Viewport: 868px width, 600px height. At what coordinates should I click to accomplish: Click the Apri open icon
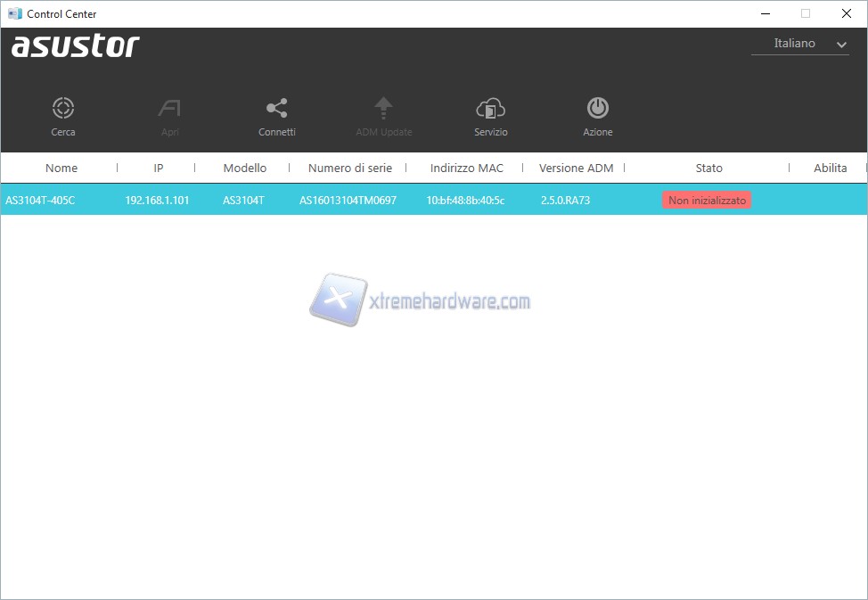pyautogui.click(x=169, y=109)
